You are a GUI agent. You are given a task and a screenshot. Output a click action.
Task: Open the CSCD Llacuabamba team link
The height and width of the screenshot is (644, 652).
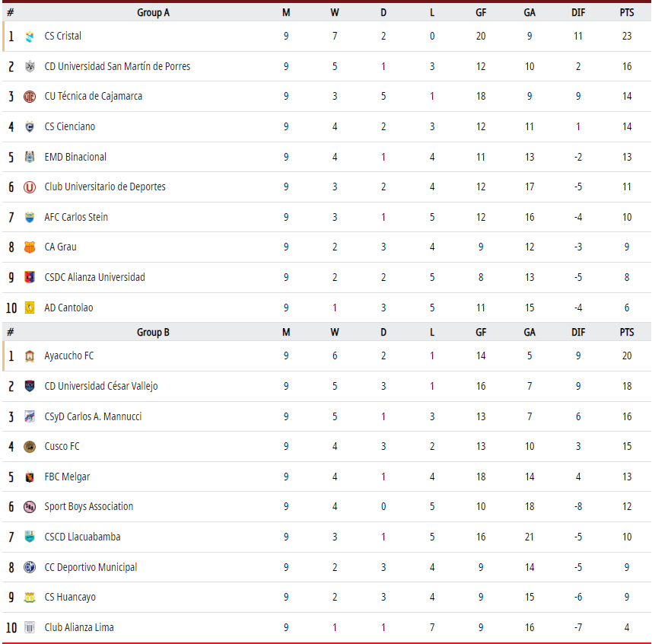point(82,537)
